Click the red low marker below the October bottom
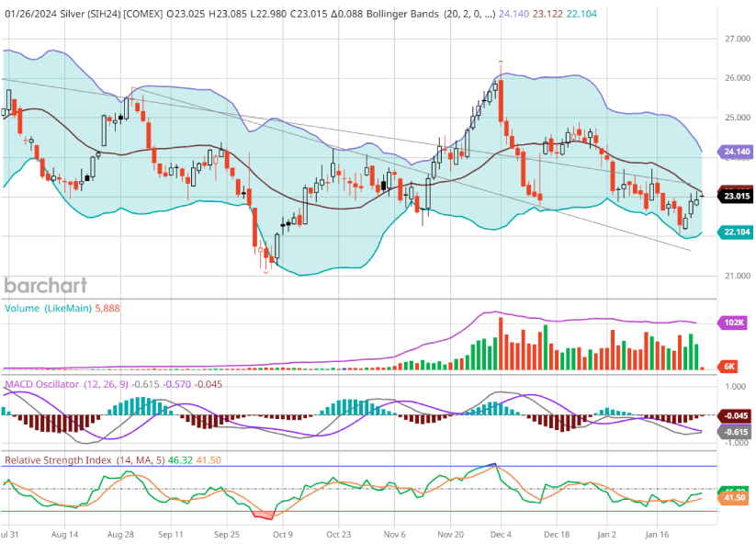 click(x=265, y=271)
